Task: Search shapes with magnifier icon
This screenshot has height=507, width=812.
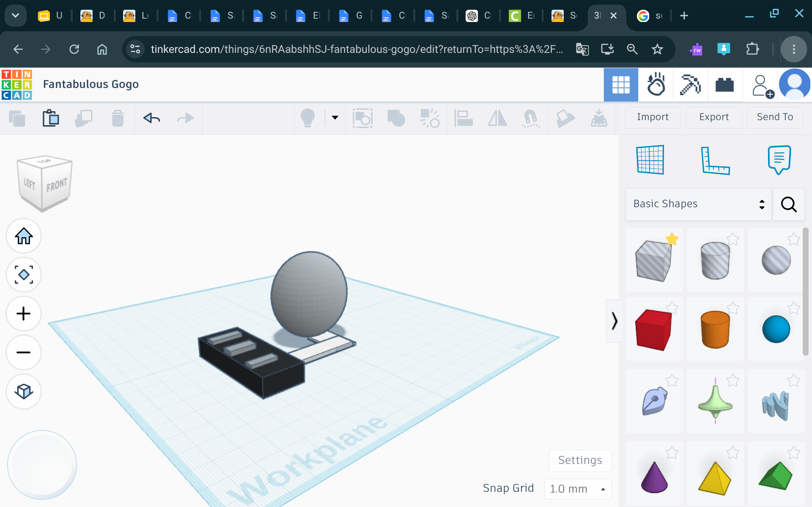Action: coord(789,204)
